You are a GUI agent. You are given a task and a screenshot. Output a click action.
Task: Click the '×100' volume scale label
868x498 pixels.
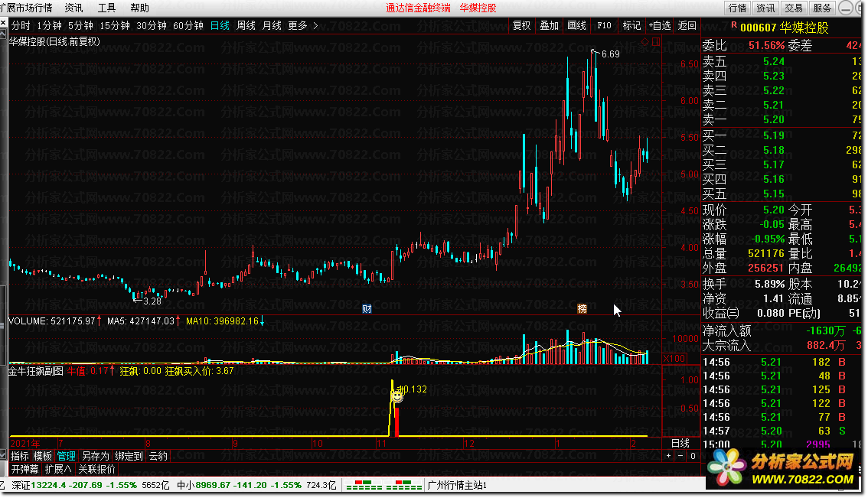pyautogui.click(x=674, y=359)
